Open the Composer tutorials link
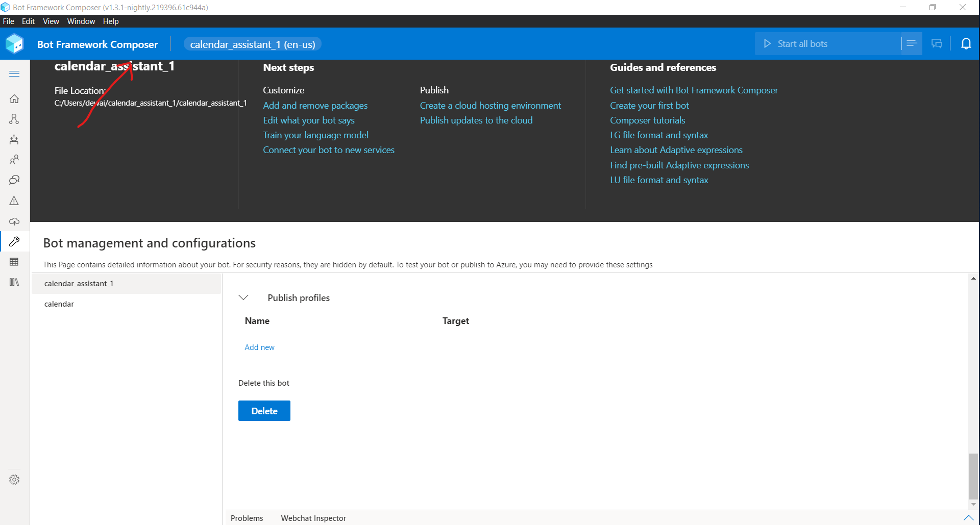The width and height of the screenshot is (980, 525). [647, 120]
